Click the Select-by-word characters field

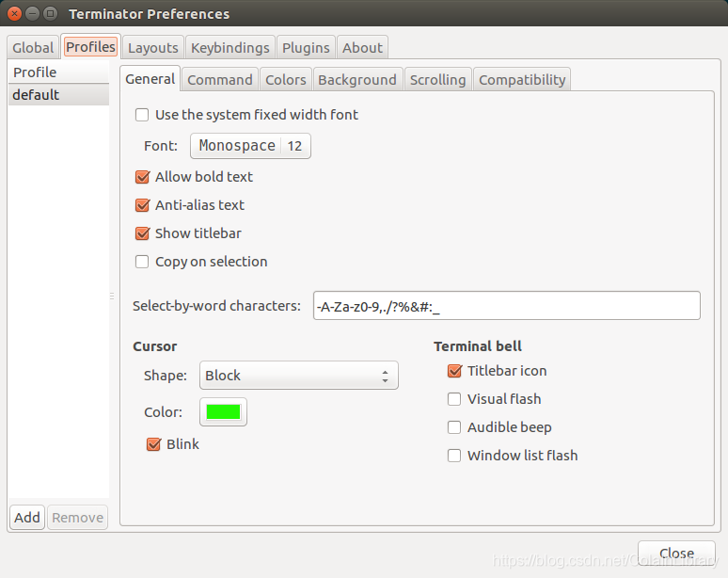pos(507,306)
